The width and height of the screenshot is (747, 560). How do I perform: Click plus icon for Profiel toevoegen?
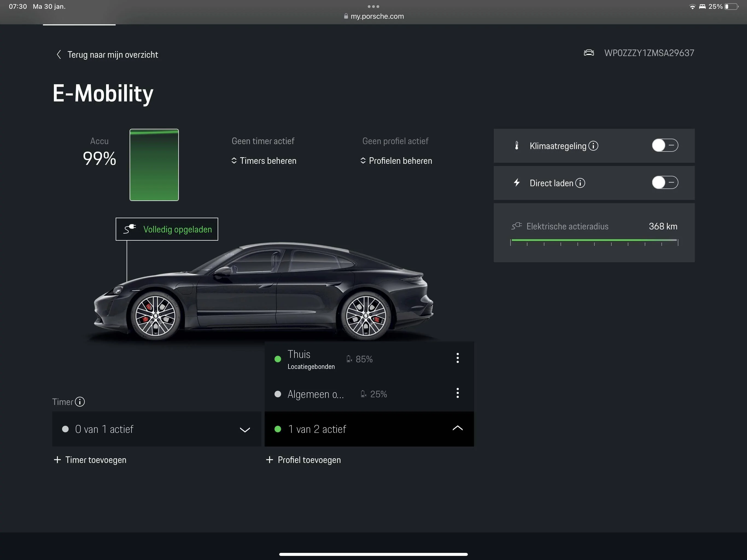pos(270,460)
